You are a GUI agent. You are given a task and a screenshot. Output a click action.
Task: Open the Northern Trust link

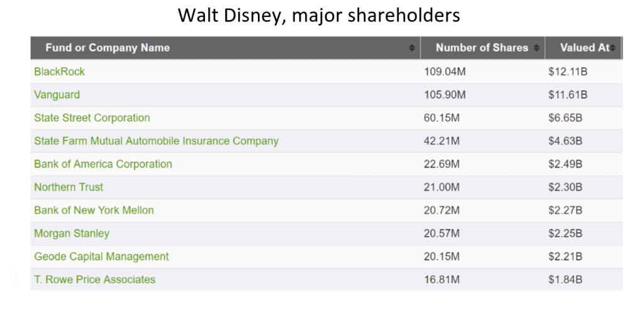click(x=69, y=187)
